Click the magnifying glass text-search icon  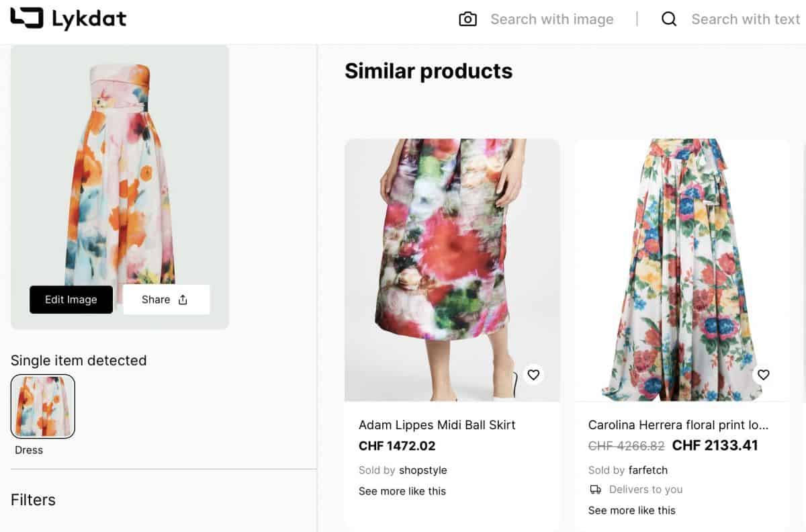[669, 19]
